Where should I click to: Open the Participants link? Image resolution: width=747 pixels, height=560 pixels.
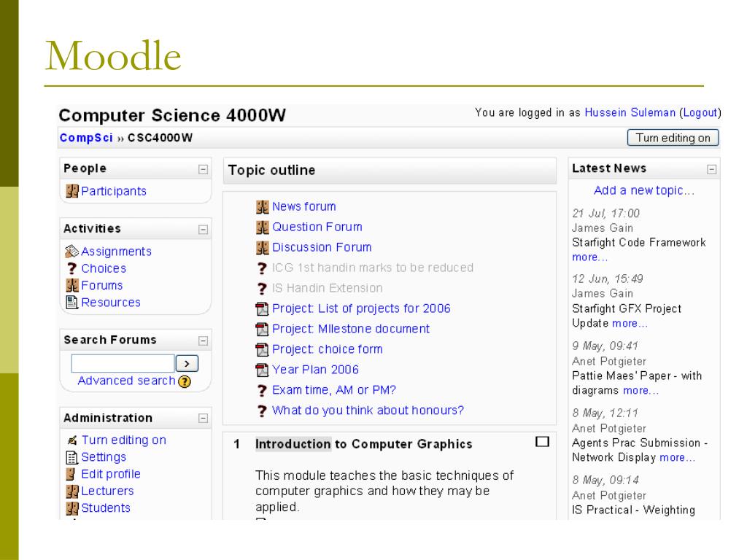114,192
